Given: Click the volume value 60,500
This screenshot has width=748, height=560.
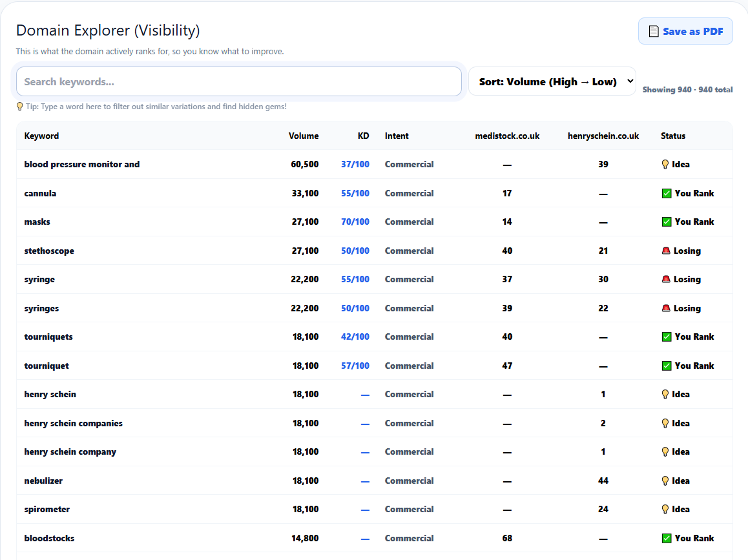Looking at the screenshot, I should 305,164.
